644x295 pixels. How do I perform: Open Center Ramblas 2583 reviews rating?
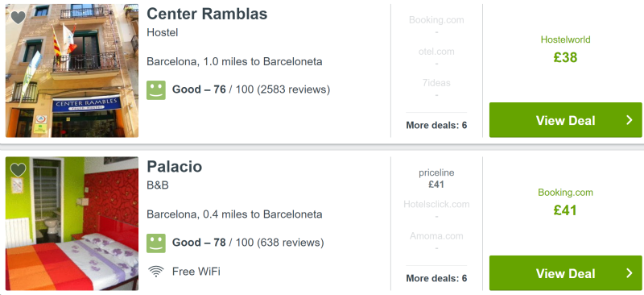click(x=251, y=89)
